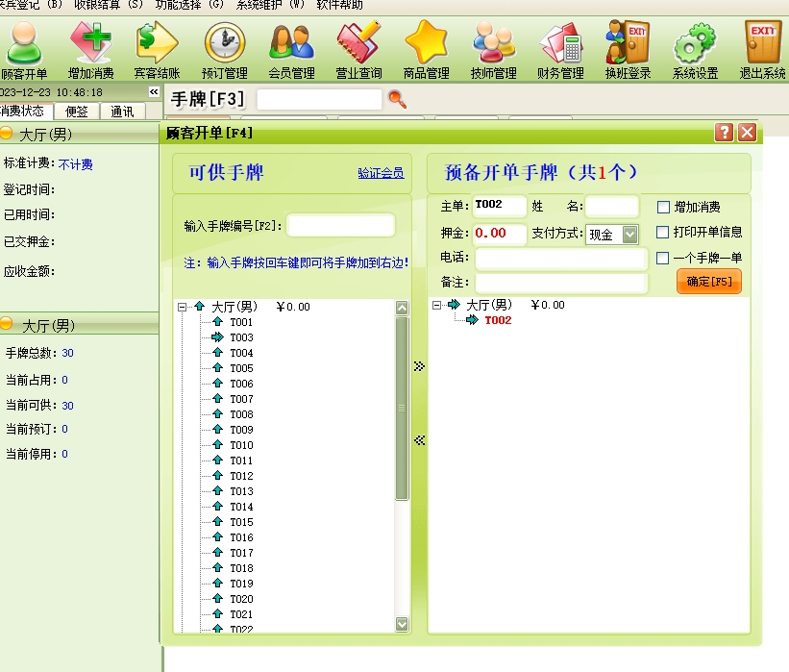Collapse the 大厅(男) node in prepared list
This screenshot has width=789, height=672.
tap(437, 306)
